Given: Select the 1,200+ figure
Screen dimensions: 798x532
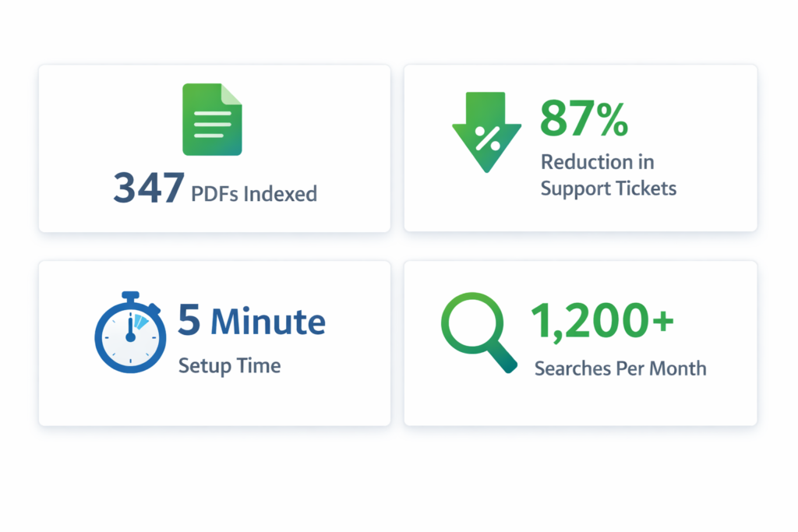Looking at the screenshot, I should [x=602, y=319].
